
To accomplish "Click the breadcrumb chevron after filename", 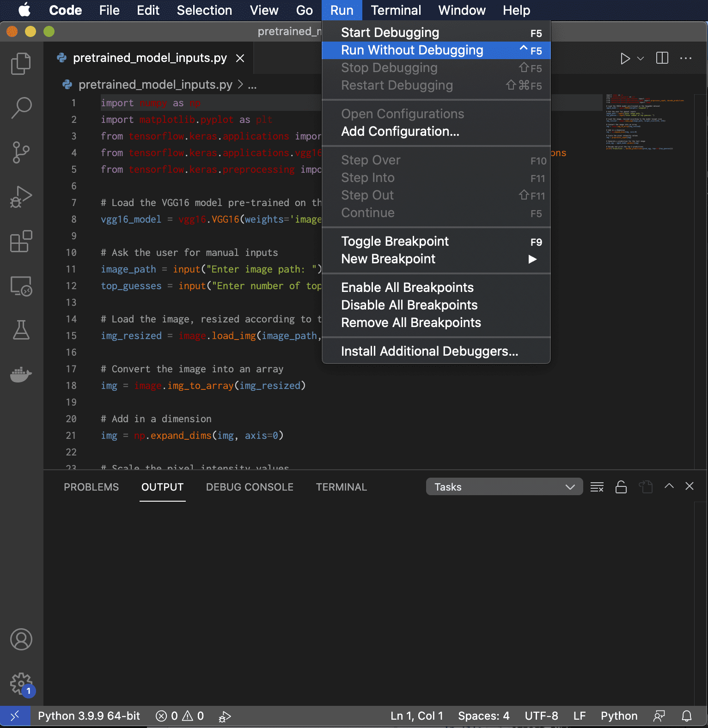I will (x=240, y=85).
